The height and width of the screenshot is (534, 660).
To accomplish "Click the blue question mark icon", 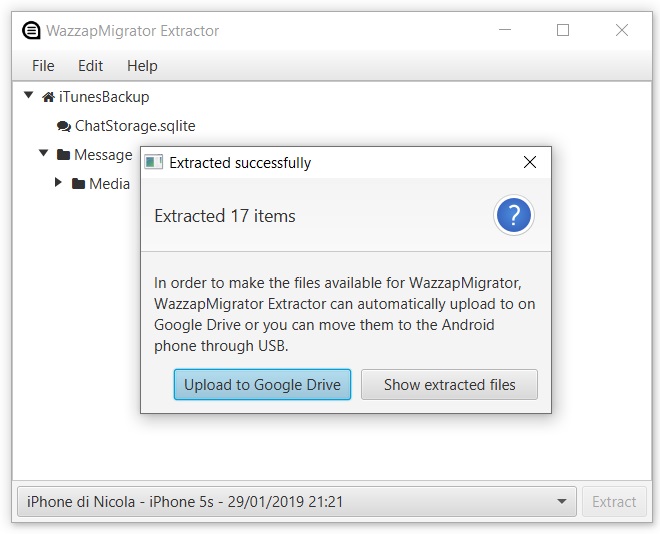I will click(x=514, y=215).
